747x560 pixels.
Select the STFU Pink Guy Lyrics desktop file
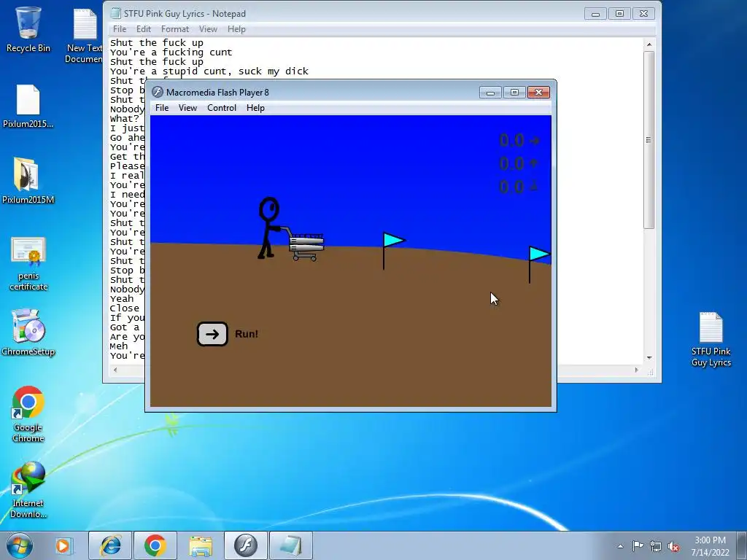pyautogui.click(x=711, y=340)
